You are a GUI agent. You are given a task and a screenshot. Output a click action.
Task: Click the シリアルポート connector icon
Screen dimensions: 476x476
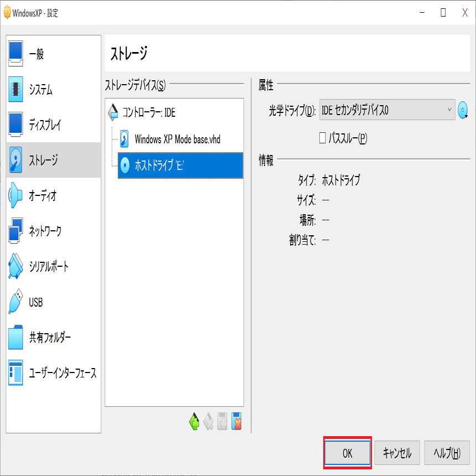[x=15, y=266]
